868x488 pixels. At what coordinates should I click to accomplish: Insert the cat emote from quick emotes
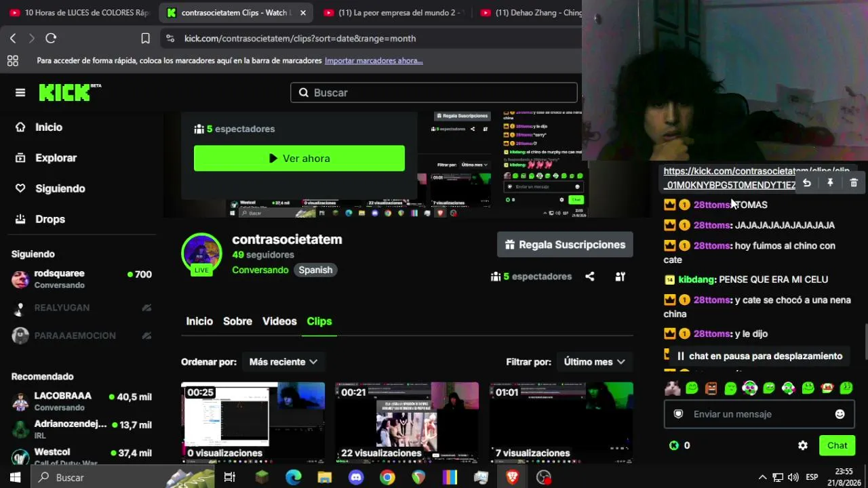[672, 388]
